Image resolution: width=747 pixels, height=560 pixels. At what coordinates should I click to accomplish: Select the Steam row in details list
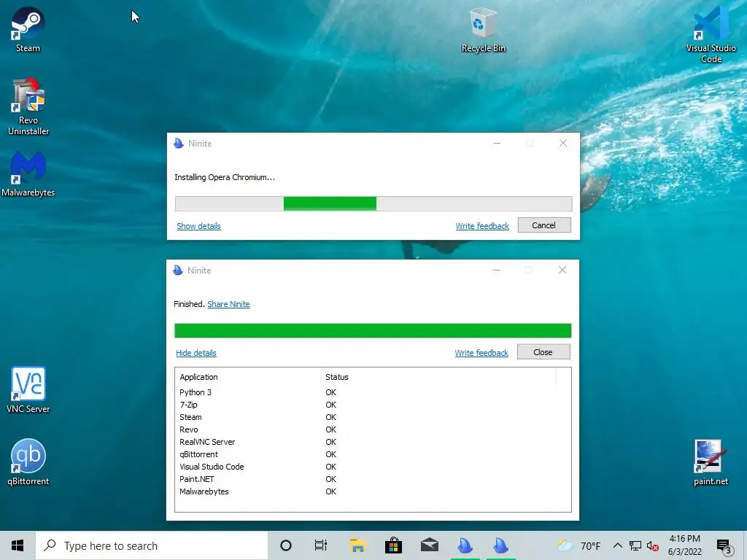coord(373,417)
